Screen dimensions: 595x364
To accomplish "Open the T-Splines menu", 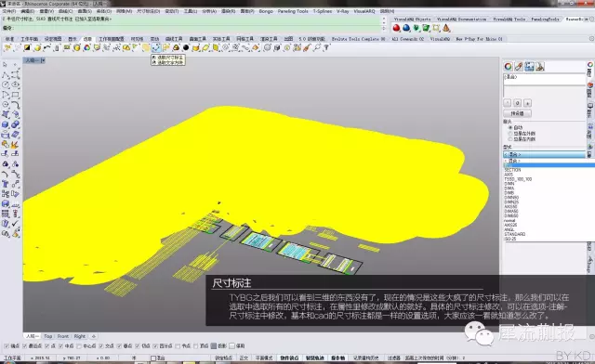I will (323, 11).
